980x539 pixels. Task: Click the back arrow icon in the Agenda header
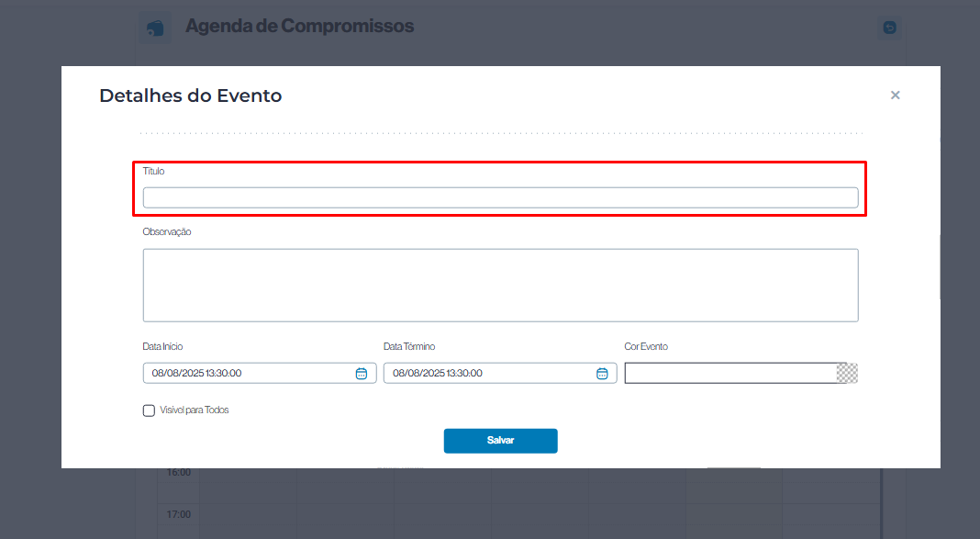889,28
